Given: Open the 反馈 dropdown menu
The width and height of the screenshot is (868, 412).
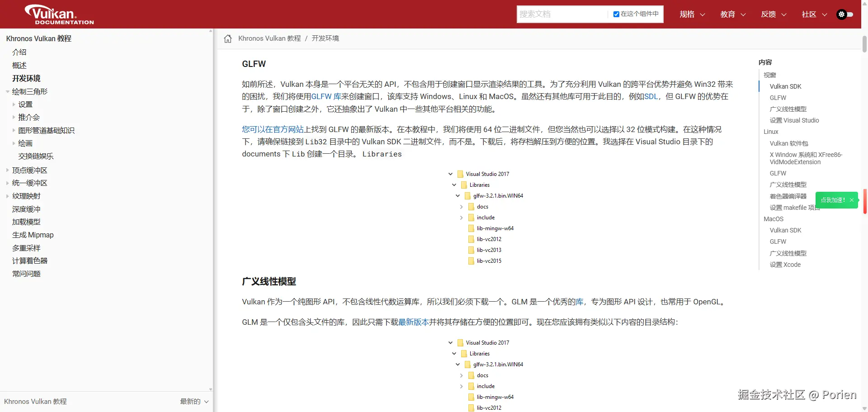Looking at the screenshot, I should (774, 14).
